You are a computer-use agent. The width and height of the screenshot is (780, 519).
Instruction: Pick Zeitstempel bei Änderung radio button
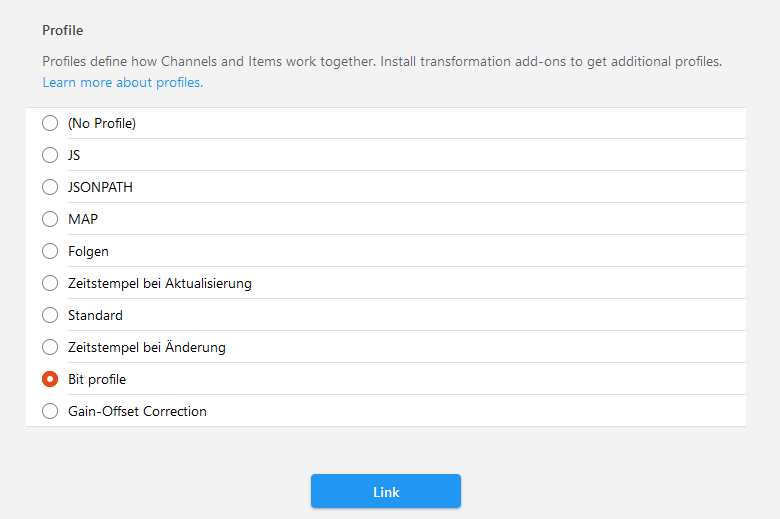(50, 347)
